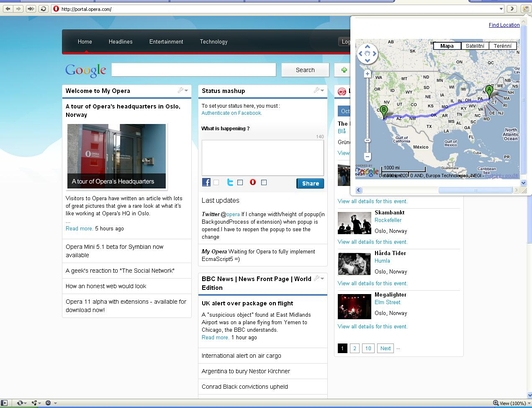Click the Find Location link
Viewport: 532px width, 408px height.
pos(504,25)
